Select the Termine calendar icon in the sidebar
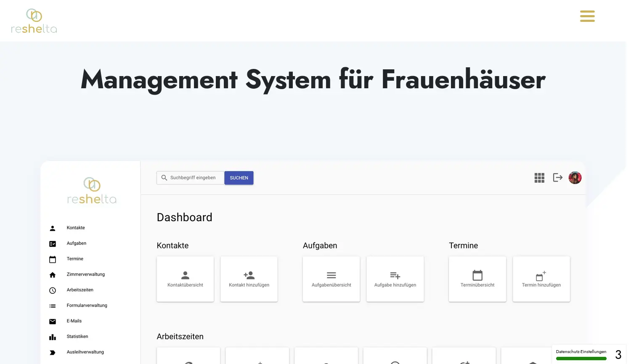 tap(53, 259)
